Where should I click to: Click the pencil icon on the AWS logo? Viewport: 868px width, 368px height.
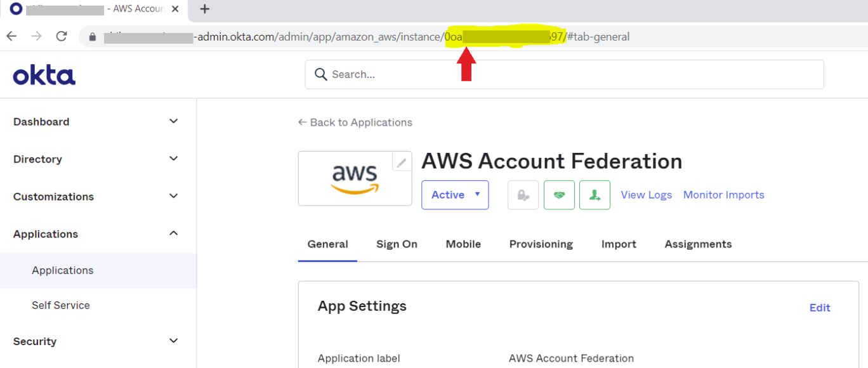coord(401,162)
